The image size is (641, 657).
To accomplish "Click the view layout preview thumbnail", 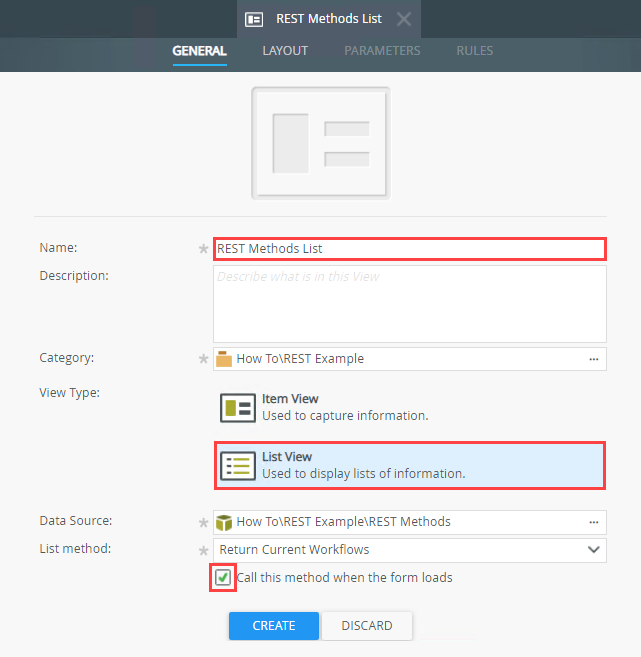I will coord(321,143).
